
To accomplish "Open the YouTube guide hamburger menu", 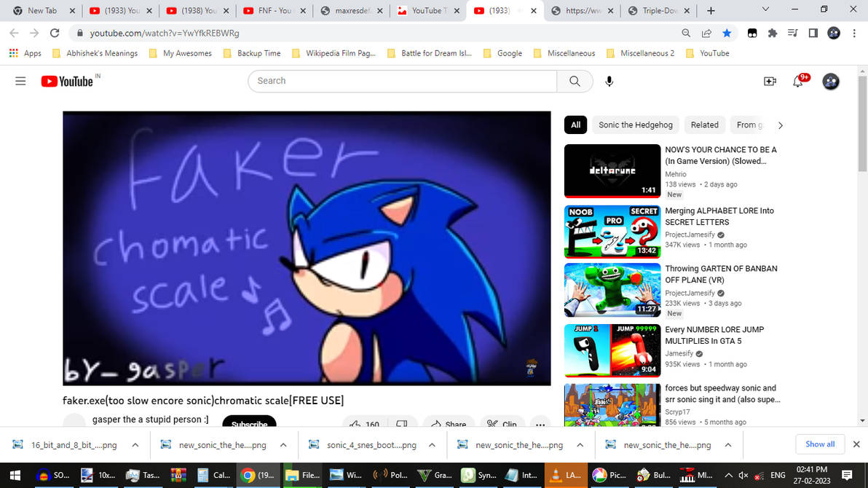I will click(20, 82).
